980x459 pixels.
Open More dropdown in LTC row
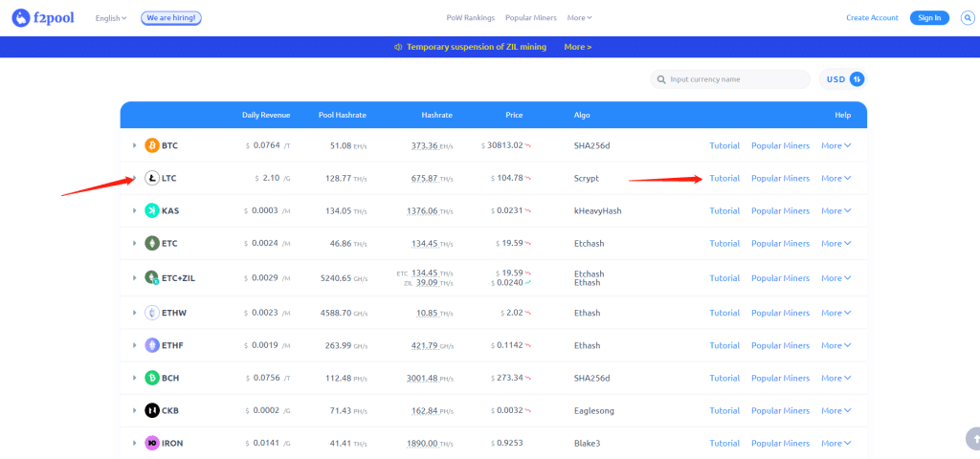(x=835, y=178)
